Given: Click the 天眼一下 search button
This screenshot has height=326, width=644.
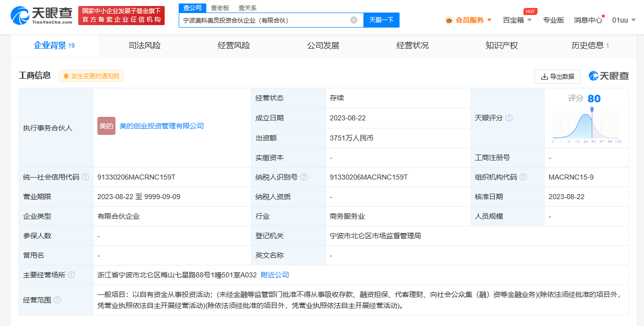Looking at the screenshot, I should (381, 20).
